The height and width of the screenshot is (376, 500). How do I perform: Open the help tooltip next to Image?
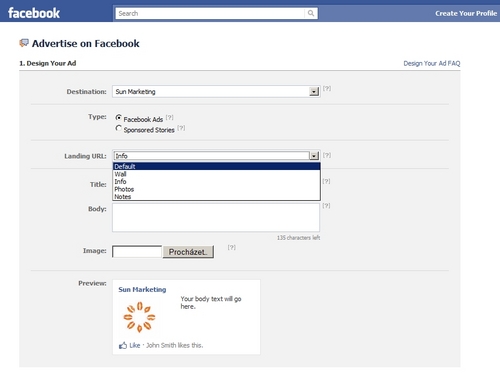pos(232,247)
